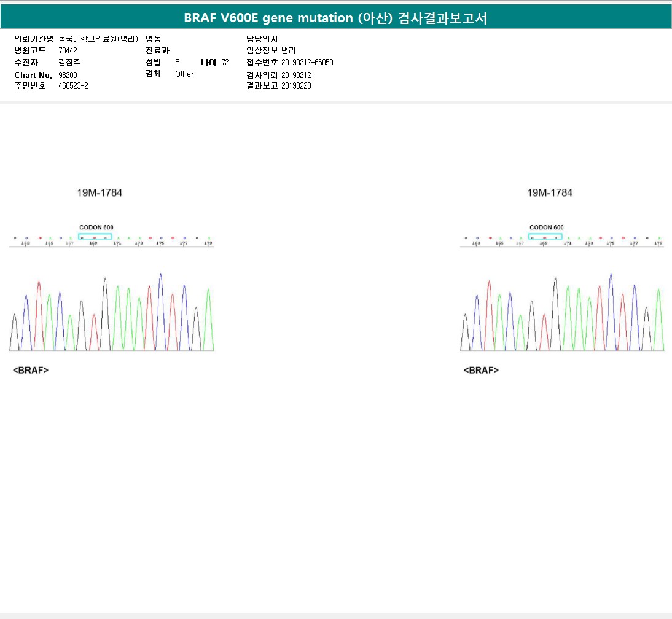Click the CODON 600 text above left chromatogram
The height and width of the screenshot is (619, 672).
pos(96,227)
